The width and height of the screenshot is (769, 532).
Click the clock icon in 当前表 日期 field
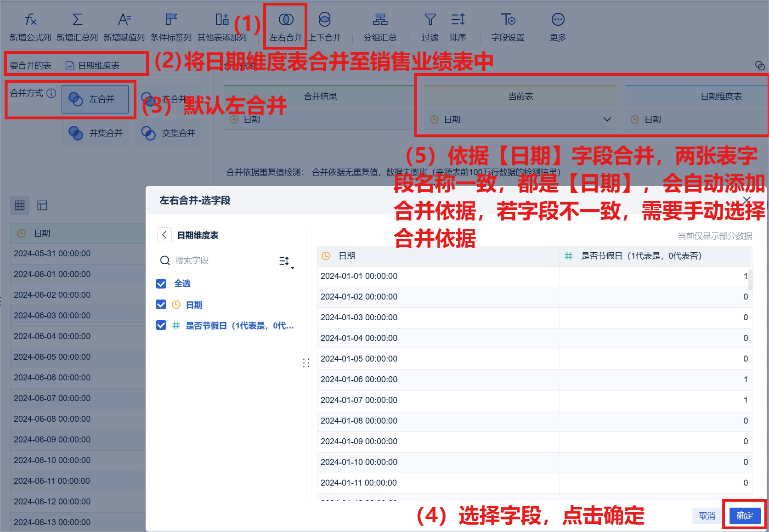click(x=434, y=119)
